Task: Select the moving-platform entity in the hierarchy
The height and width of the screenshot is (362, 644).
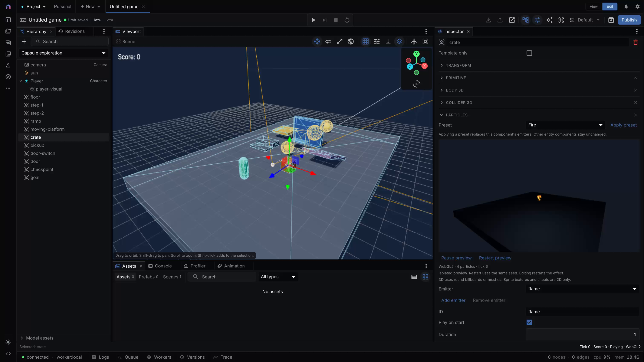Action: pos(63,129)
